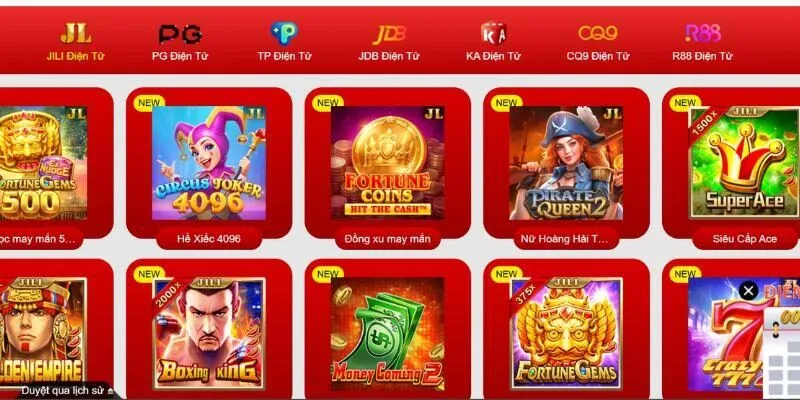
Task: Start the Boxing King game
Action: (209, 334)
